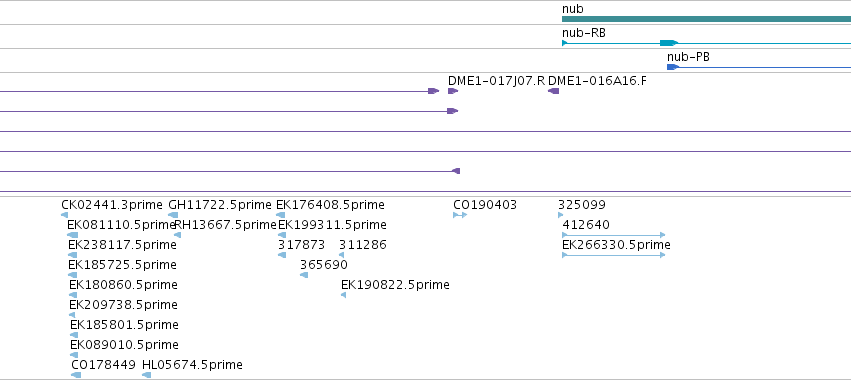Select the HL05674.5prime EST arrow
The height and width of the screenshot is (380, 851).
pyautogui.click(x=147, y=375)
